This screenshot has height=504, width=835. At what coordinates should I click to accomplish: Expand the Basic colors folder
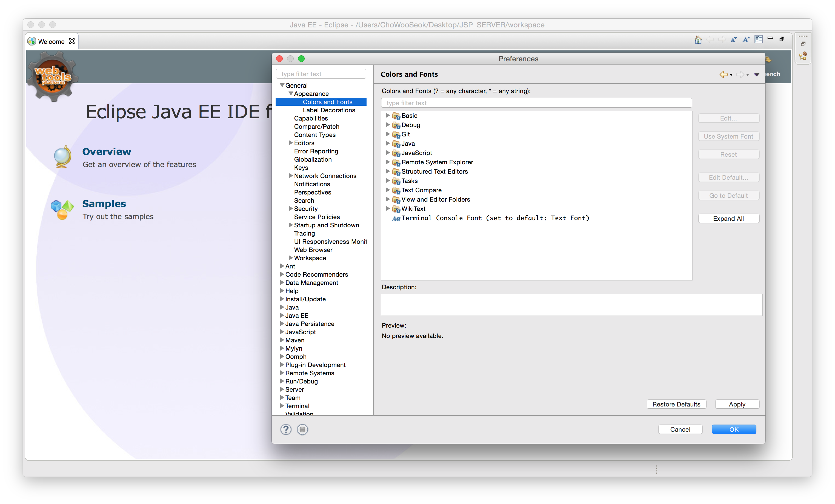pos(388,116)
